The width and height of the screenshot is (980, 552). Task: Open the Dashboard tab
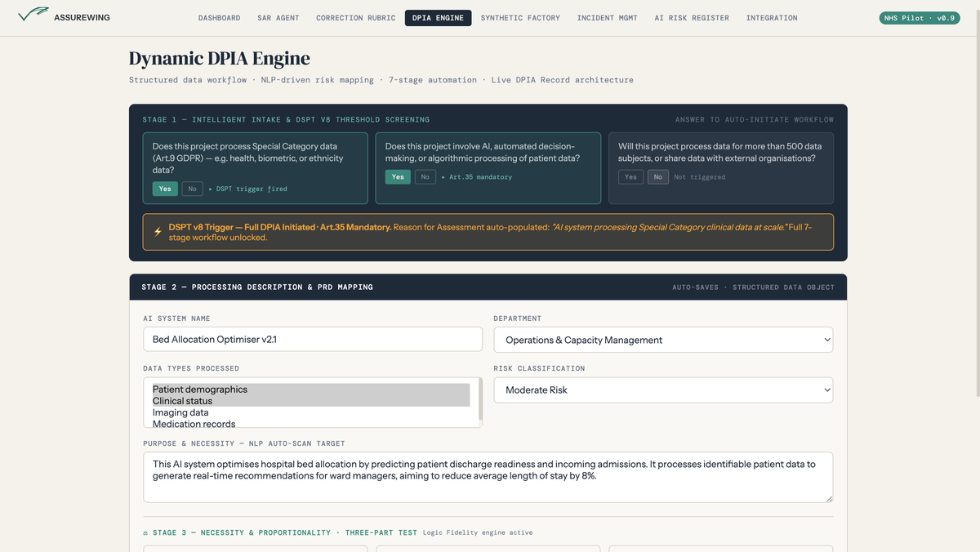[x=220, y=18]
